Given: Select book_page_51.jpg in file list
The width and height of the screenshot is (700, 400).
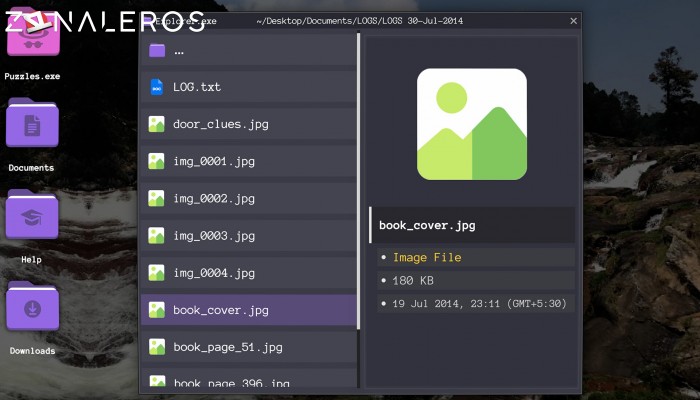Looking at the screenshot, I should coord(227,347).
